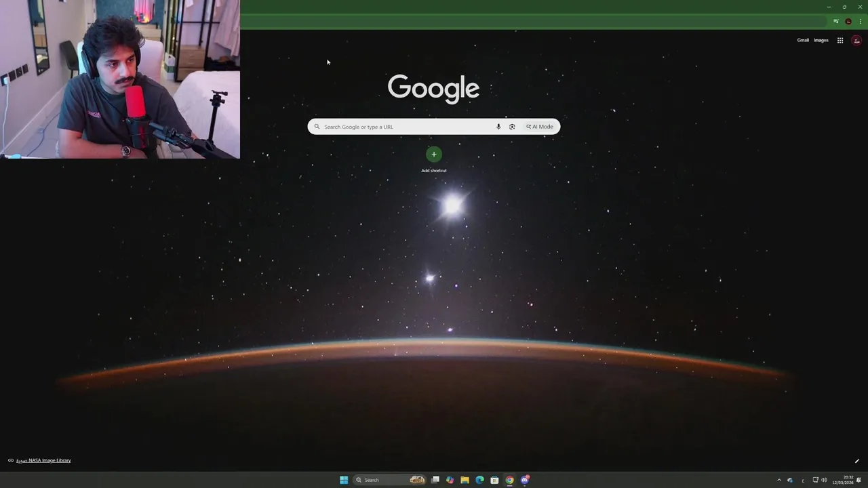Click the green Add shortcut plus icon

434,155
